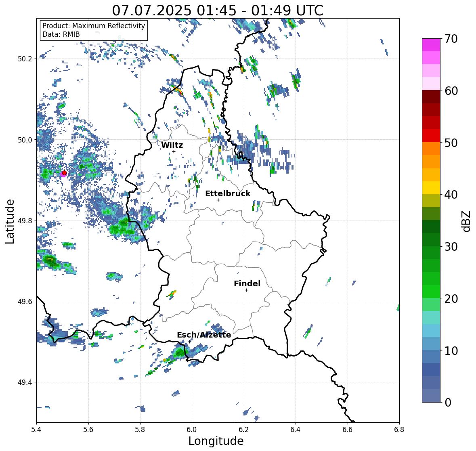Click the Longitude axis label
This screenshot has height=451, width=476.
[216, 441]
